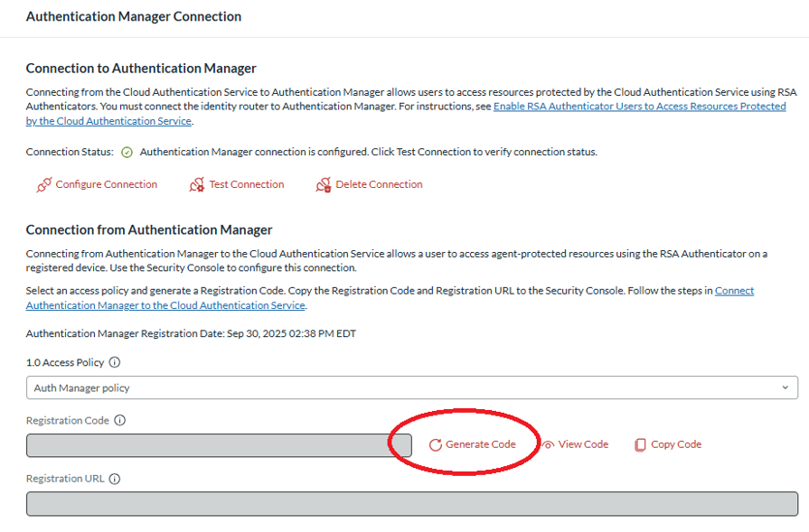Click the Authentication Manager Connection page title
The image size is (809, 532).
134,16
